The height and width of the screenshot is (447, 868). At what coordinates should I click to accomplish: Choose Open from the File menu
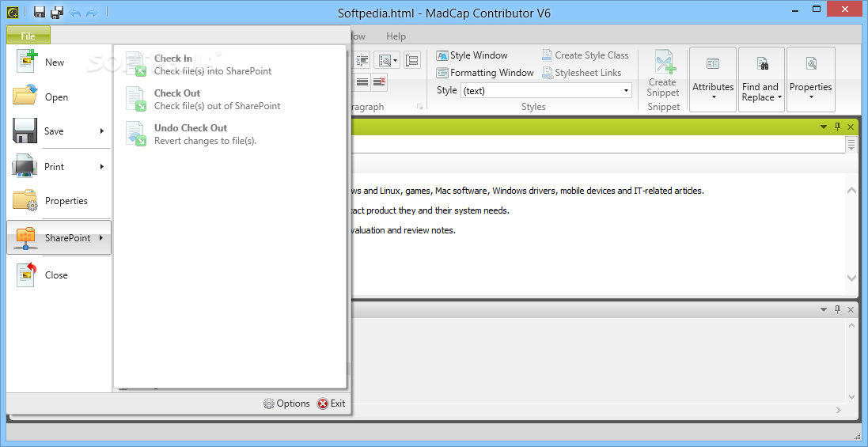[x=59, y=97]
